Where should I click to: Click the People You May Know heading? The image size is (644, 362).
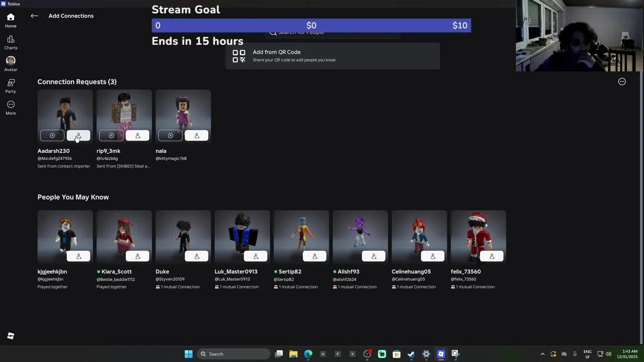click(73, 197)
